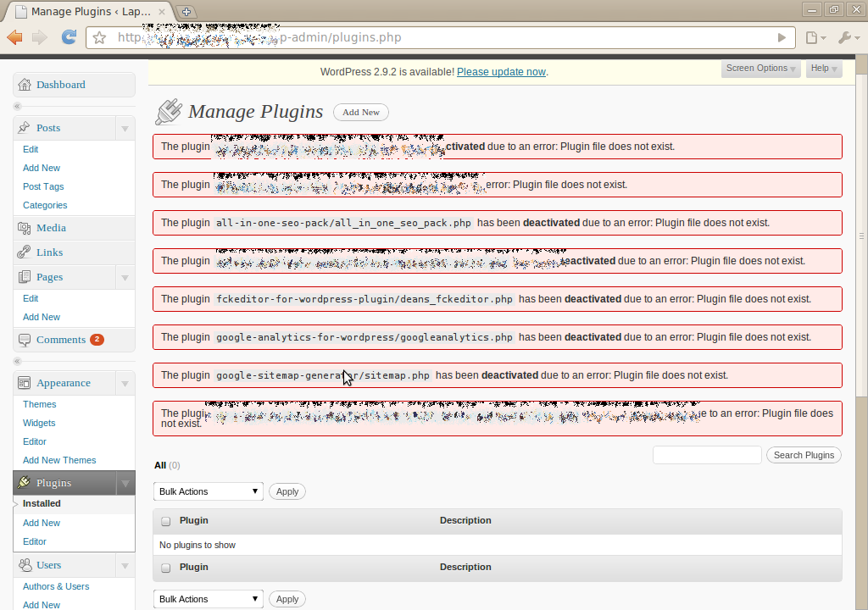Open the Links menu item
Viewport: 868px width, 610px height.
click(49, 252)
